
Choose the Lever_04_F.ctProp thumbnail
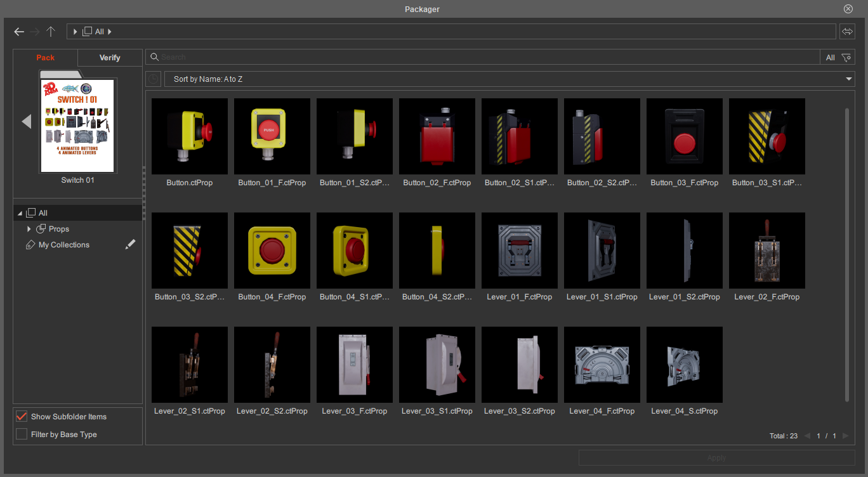coord(602,365)
